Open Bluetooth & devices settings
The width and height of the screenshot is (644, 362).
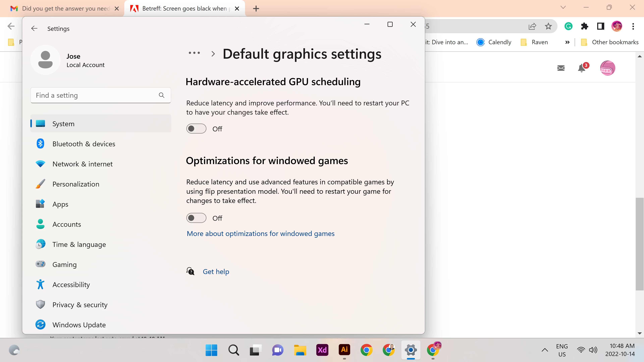tap(84, 144)
